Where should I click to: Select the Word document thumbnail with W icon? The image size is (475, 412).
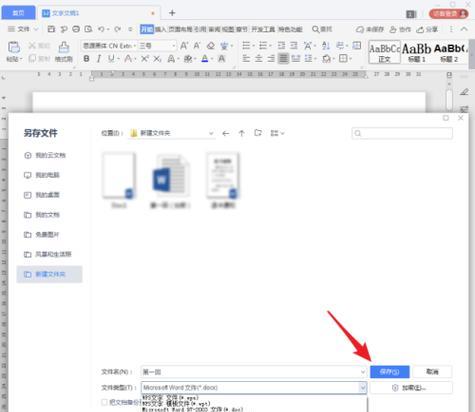point(170,180)
